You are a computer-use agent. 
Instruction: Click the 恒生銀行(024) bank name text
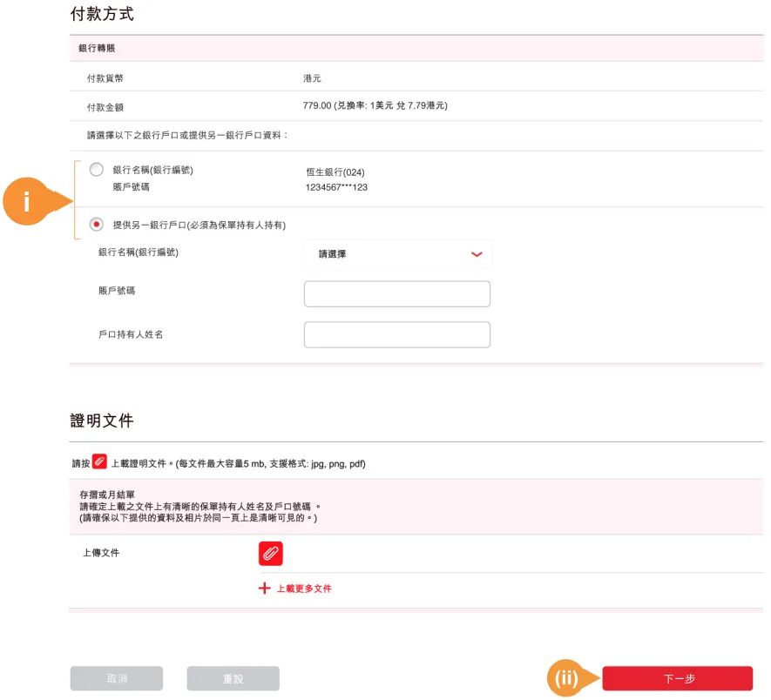(x=335, y=172)
